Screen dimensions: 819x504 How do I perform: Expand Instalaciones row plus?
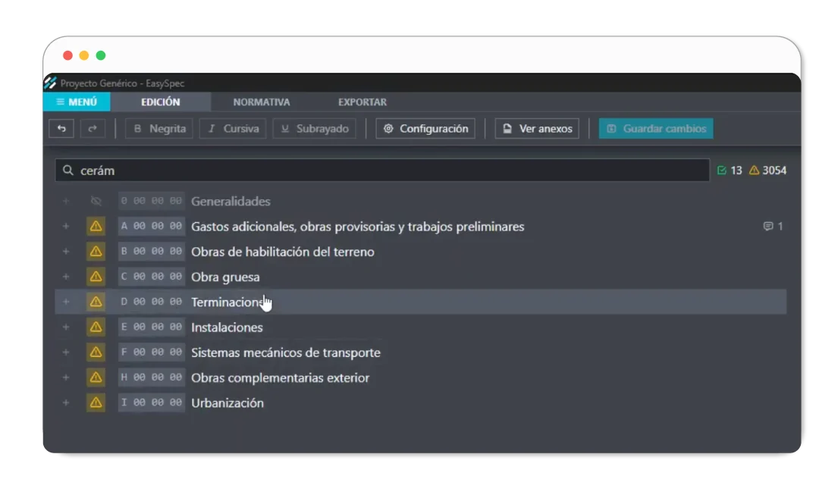pyautogui.click(x=66, y=327)
